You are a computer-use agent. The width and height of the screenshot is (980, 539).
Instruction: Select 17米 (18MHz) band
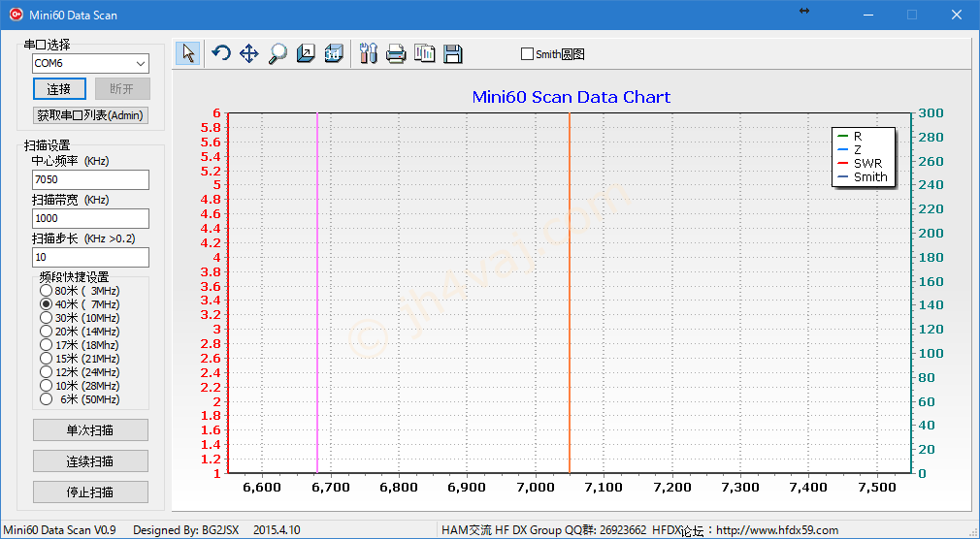pos(46,345)
